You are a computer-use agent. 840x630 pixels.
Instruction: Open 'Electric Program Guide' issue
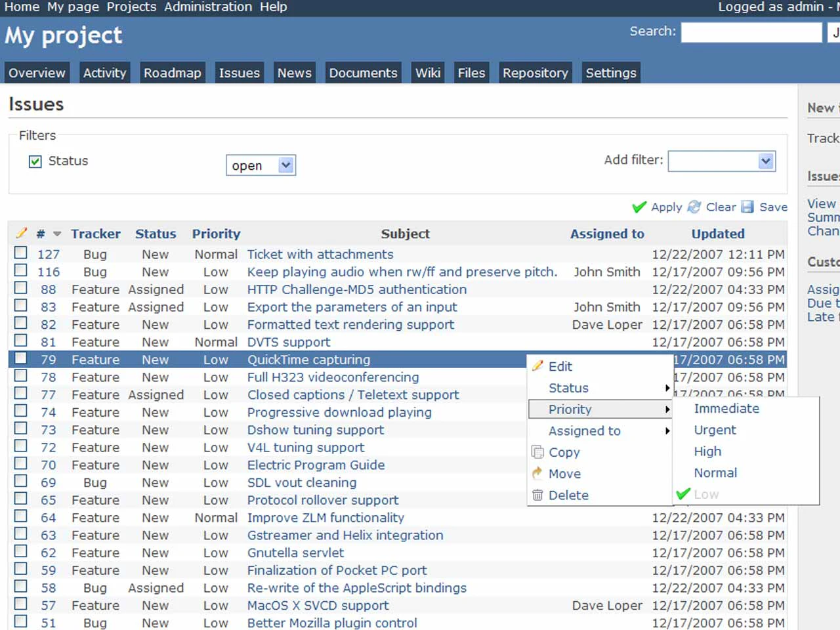pyautogui.click(x=316, y=465)
